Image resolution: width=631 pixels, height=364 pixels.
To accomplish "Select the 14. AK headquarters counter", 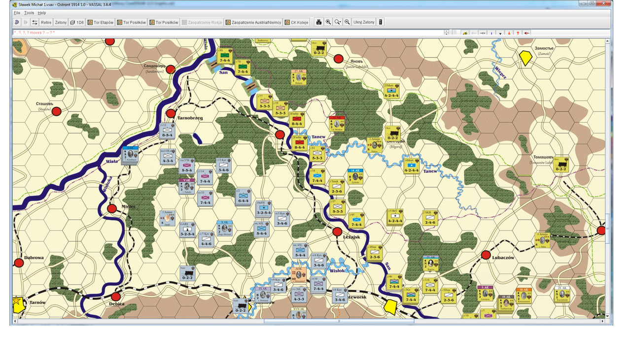I will click(355, 176).
